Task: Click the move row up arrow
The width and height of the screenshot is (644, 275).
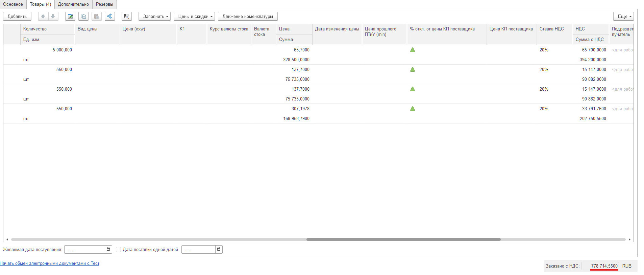Action: click(43, 16)
